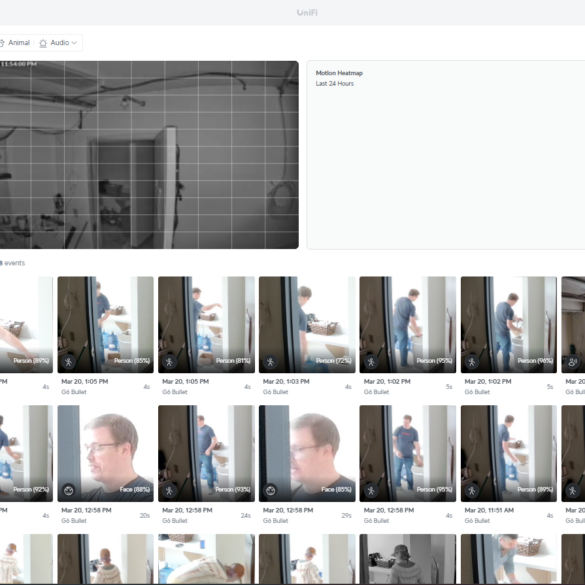
Task: Open the 1:02 PM Person (95%) thumbnail
Action: tap(408, 325)
